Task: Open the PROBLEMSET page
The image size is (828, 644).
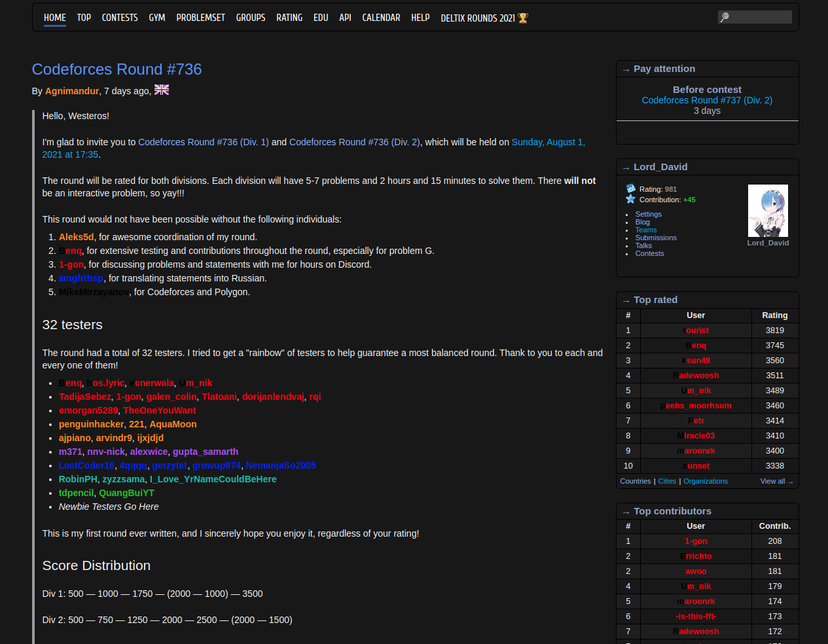Action: 201,18
